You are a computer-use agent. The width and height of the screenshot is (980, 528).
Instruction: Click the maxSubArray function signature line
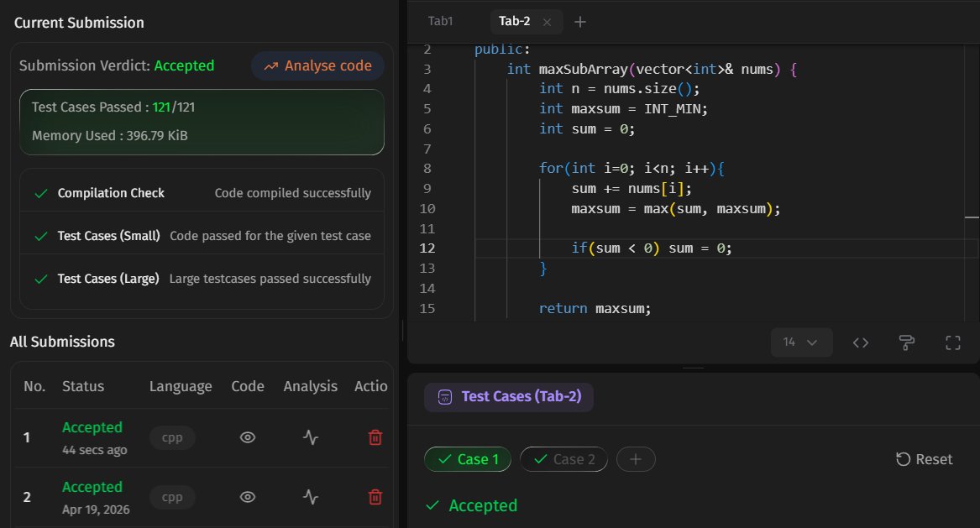pyautogui.click(x=652, y=70)
